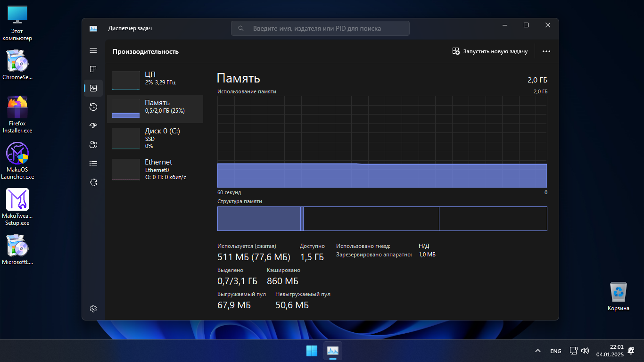Click the network tray icon
Screen dimensions: 644x362
point(573,351)
